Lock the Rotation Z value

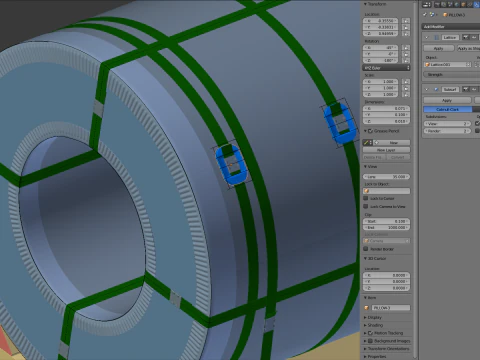[x=406, y=60]
